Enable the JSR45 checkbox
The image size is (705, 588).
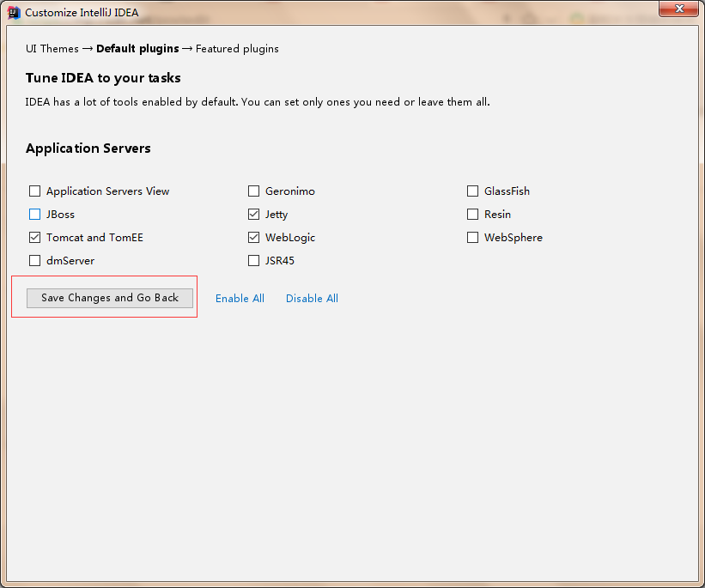(253, 261)
